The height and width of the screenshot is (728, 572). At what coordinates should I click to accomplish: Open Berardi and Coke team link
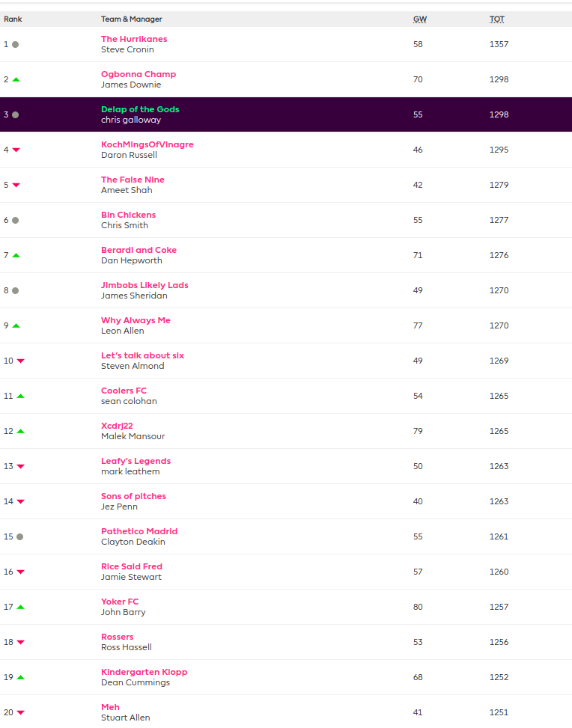coord(139,250)
